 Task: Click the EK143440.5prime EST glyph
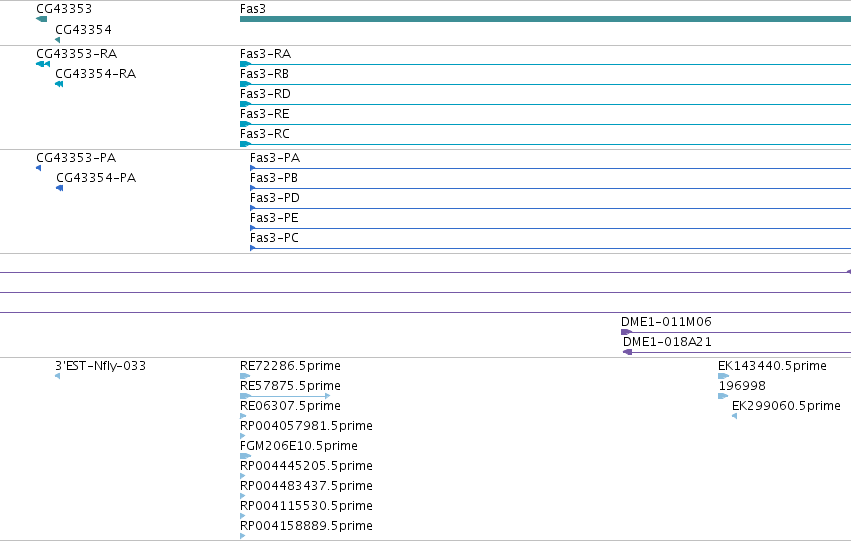[x=723, y=376]
